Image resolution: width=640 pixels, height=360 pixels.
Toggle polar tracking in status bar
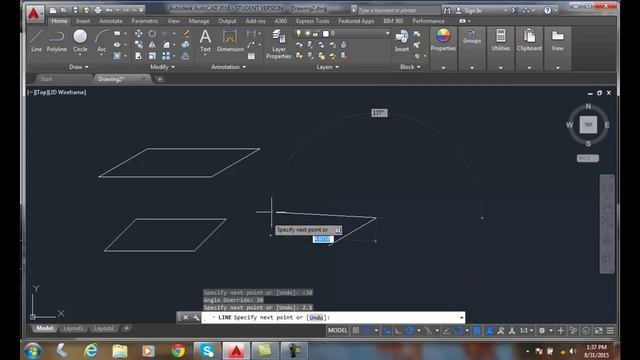(x=410, y=331)
